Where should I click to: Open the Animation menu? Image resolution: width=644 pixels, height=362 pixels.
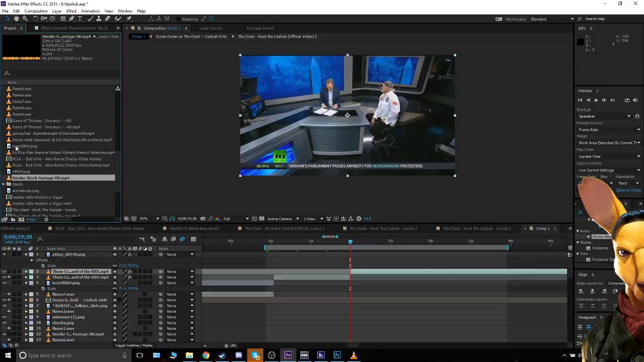90,11
